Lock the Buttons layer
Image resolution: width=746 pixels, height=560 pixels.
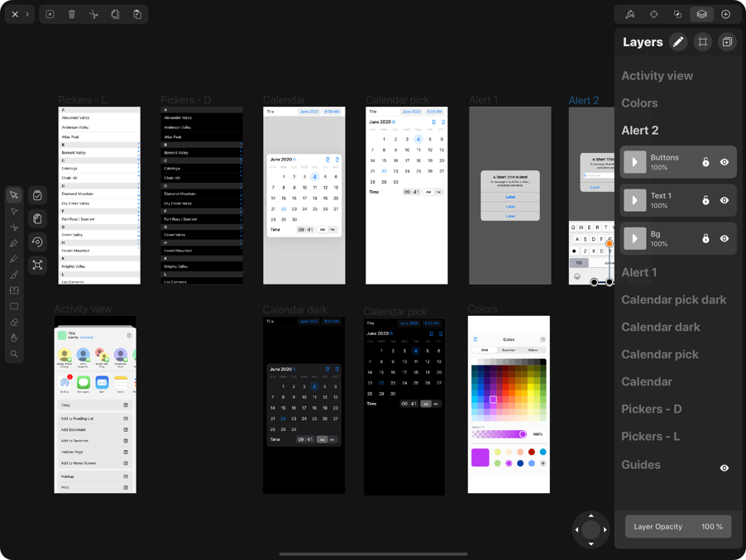click(x=705, y=162)
